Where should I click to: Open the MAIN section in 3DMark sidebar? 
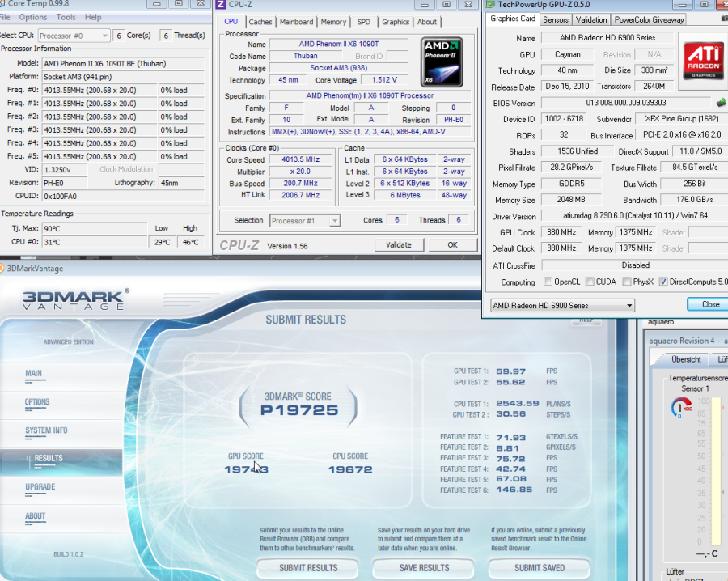coord(33,373)
